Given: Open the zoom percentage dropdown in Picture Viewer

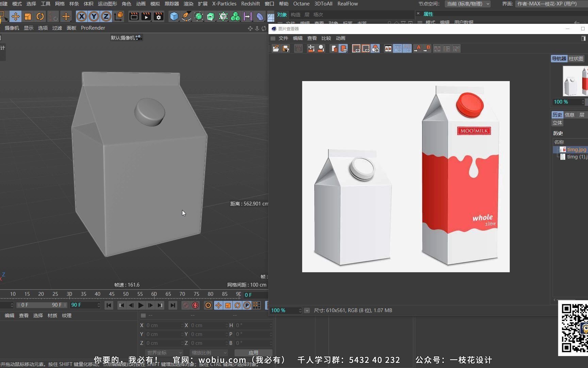Looking at the screenshot, I should (x=307, y=310).
